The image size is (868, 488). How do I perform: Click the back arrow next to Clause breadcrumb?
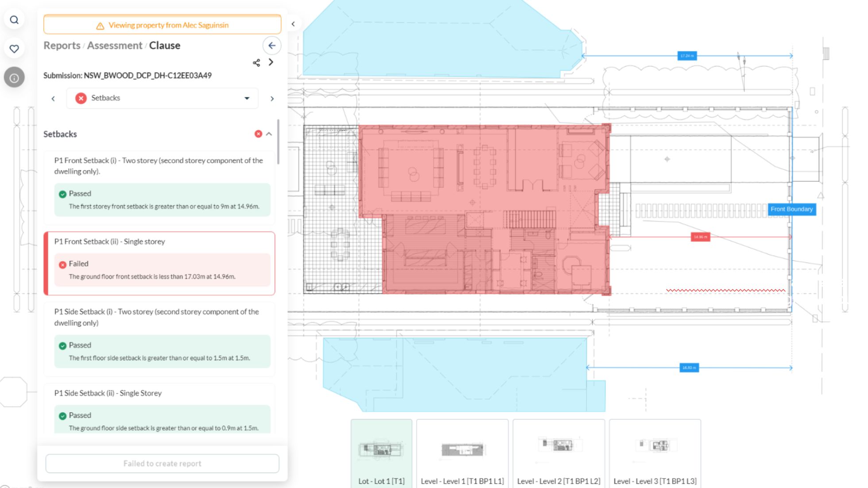[x=271, y=46]
